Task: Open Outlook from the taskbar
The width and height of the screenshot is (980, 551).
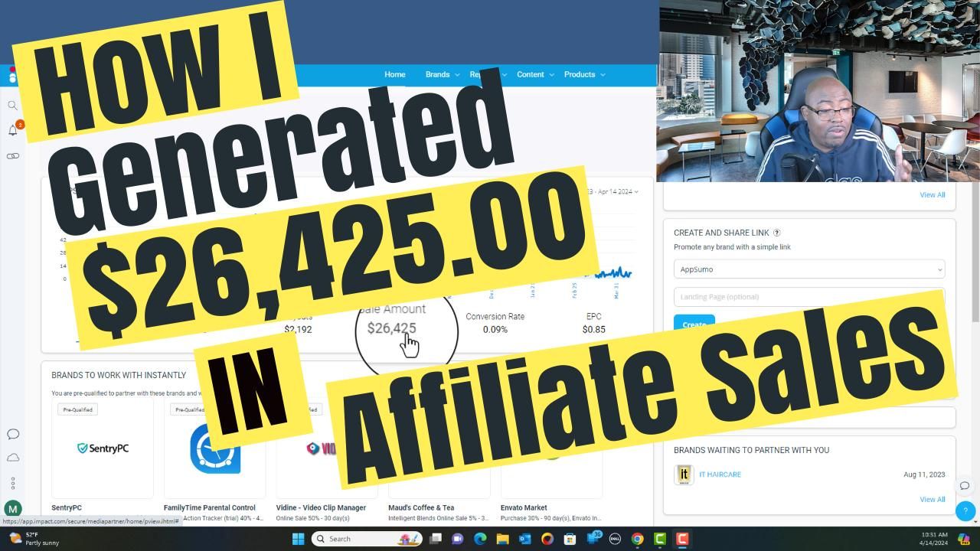Action: tap(524, 539)
